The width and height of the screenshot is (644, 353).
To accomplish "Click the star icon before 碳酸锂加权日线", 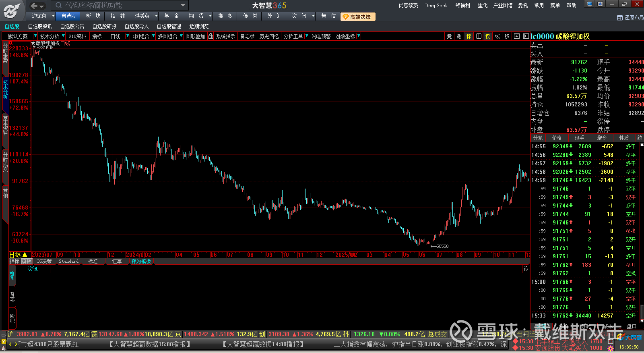I will coord(33,44).
